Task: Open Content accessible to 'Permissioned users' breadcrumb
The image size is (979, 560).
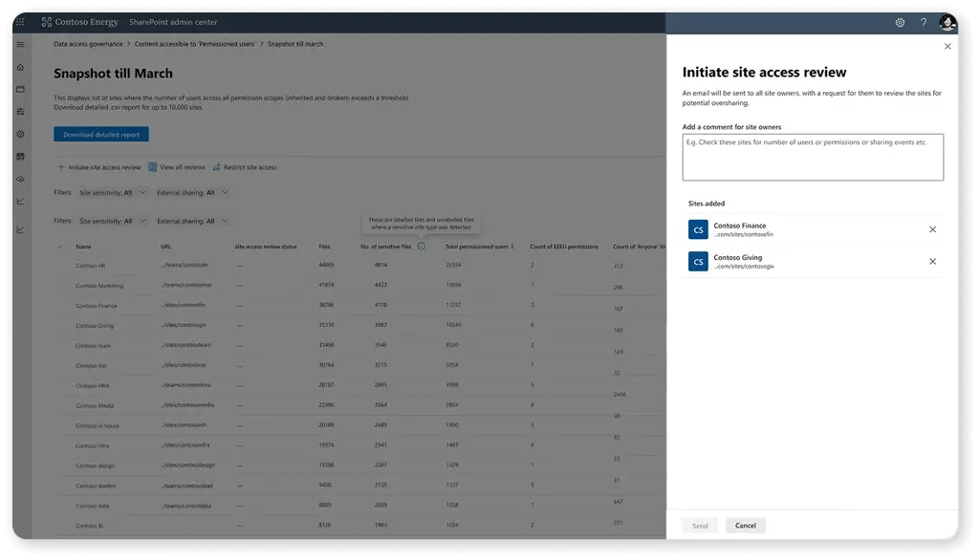Action: tap(195, 44)
